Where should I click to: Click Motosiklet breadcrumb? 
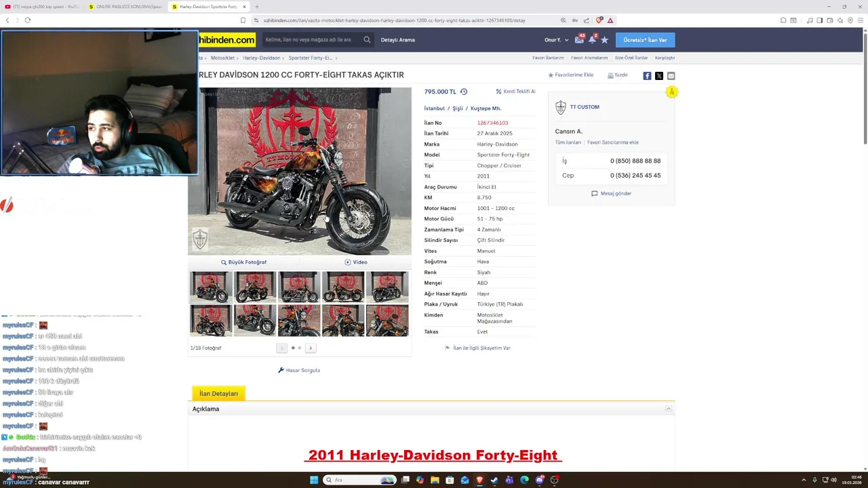(222, 58)
